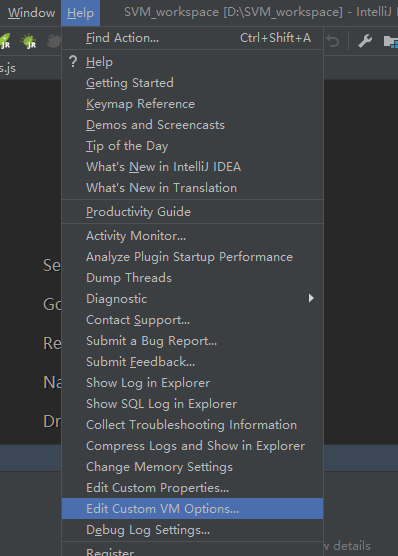Expand the Diagnostic submenu arrow
Viewport: 398px width, 556px height.
tap(311, 298)
